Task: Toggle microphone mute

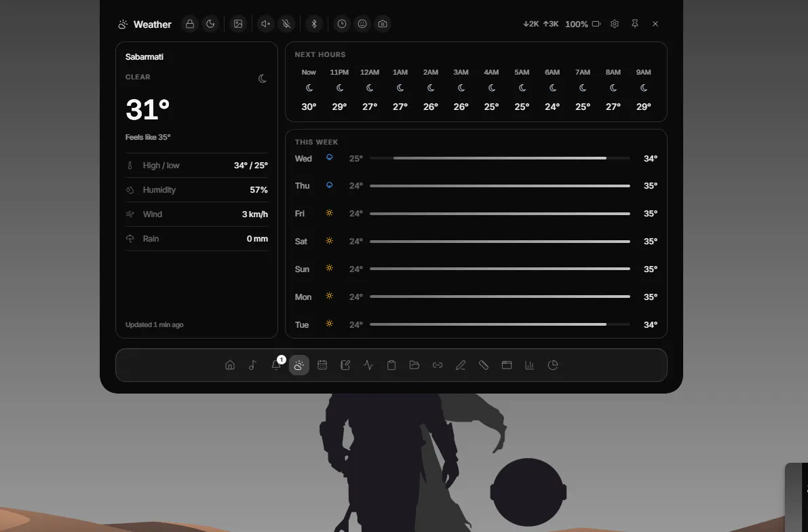Action: point(286,24)
